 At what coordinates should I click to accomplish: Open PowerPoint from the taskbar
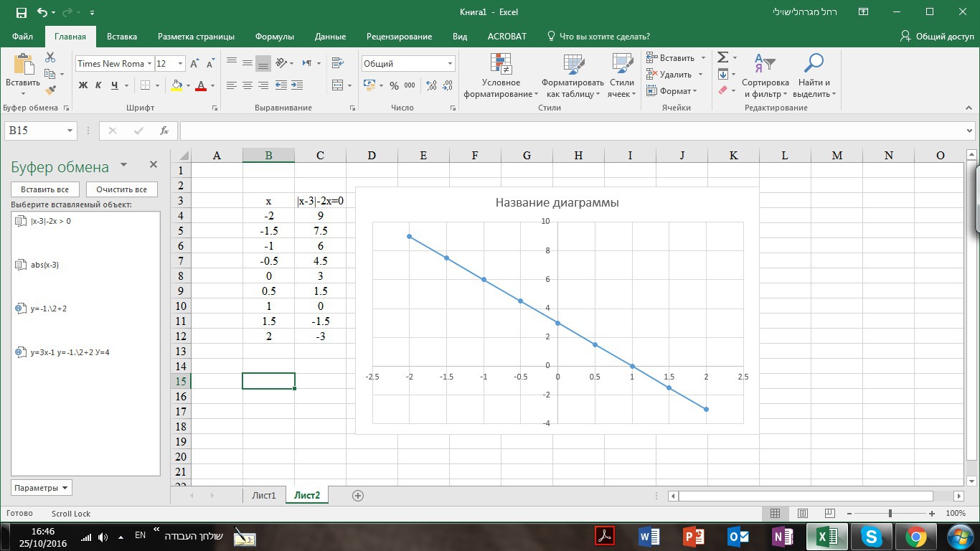coord(693,536)
